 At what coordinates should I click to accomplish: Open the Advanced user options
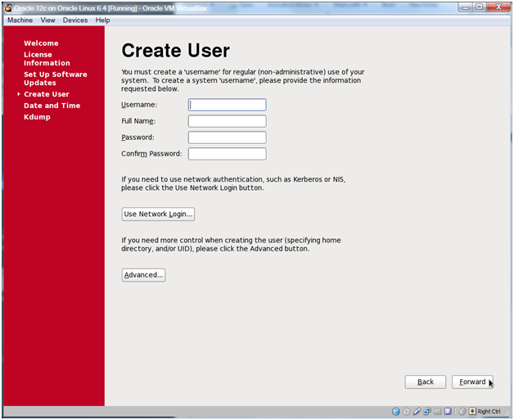[143, 275]
